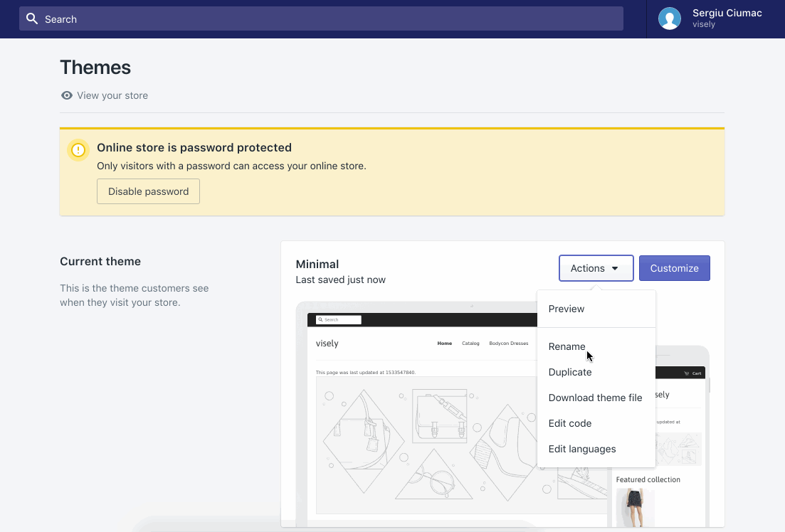Screen dimensions: 785x532
Task: Click the eye icon beside View your store
Action: tap(66, 95)
